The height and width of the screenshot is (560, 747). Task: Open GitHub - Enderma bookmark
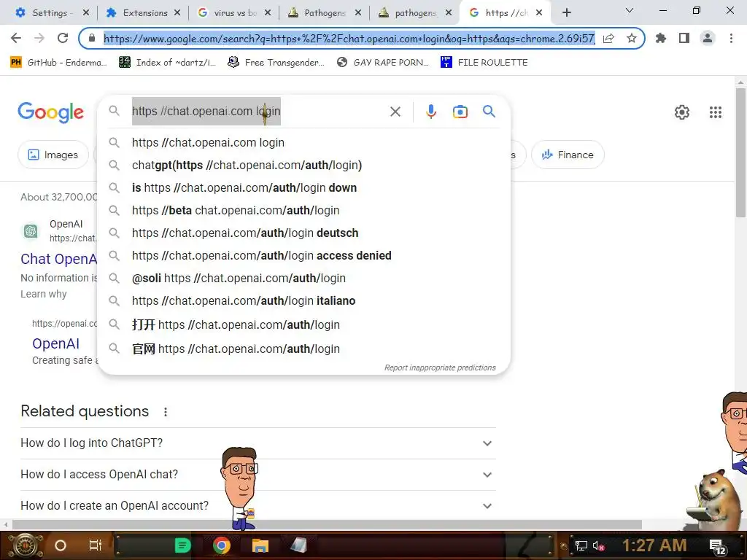click(58, 63)
